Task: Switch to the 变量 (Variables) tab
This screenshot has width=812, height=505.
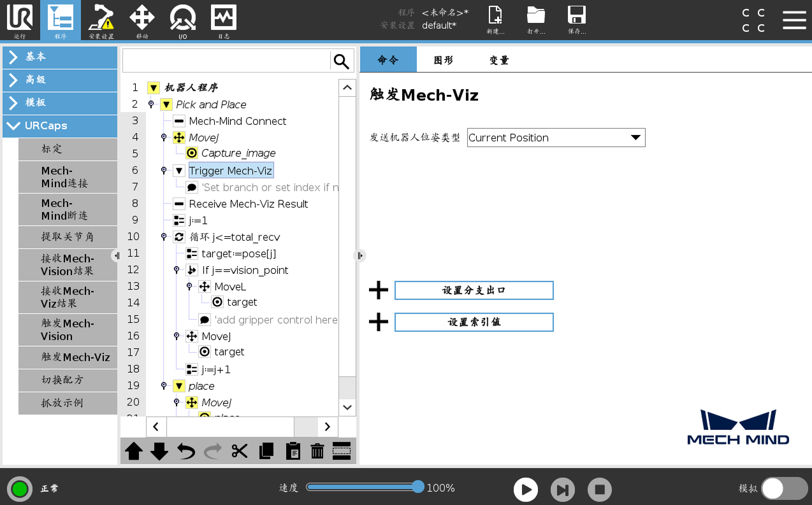Action: click(500, 60)
